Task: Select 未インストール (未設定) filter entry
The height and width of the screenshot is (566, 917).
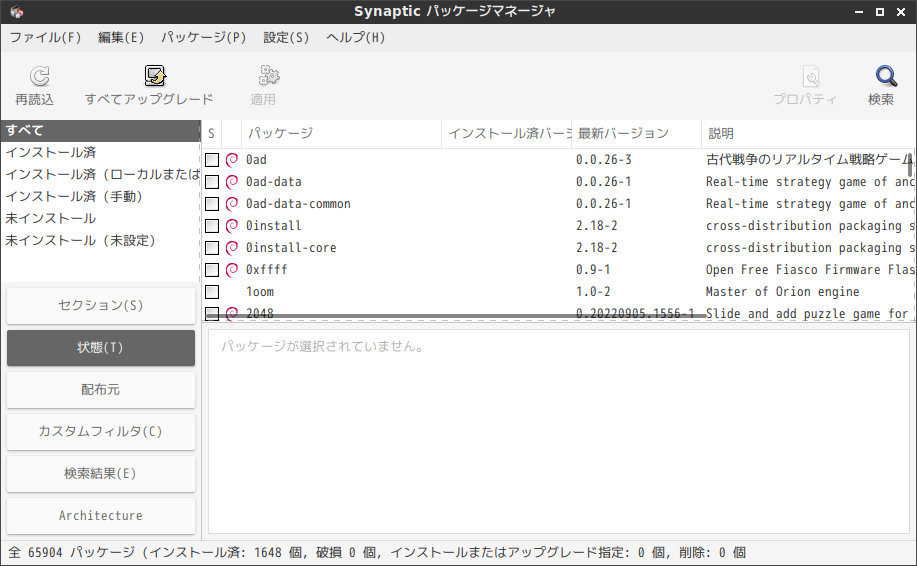Action: point(101,240)
